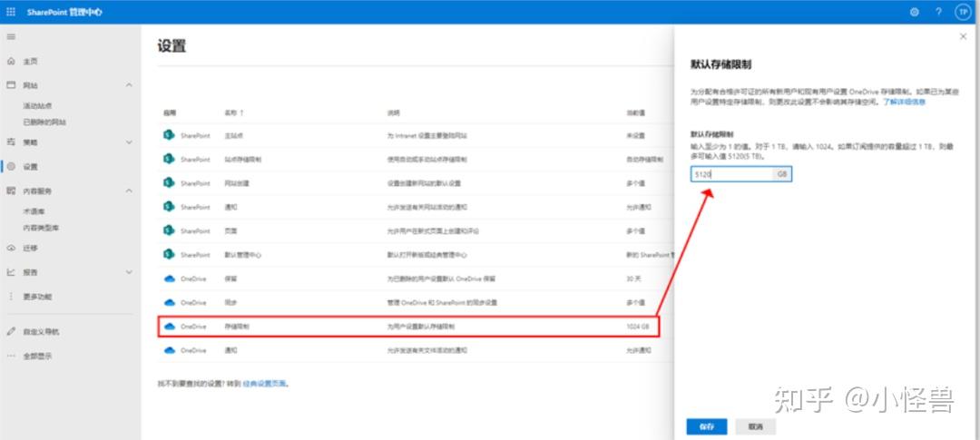Viewport: 980px width, 440px height.
Task: Open 活动站点 in the sidebar
Action: (x=37, y=105)
